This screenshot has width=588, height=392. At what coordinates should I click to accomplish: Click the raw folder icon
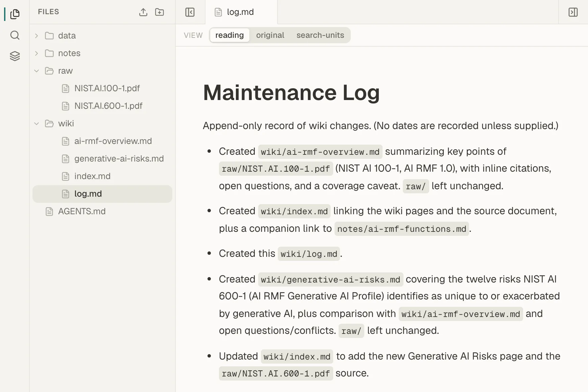click(x=49, y=71)
